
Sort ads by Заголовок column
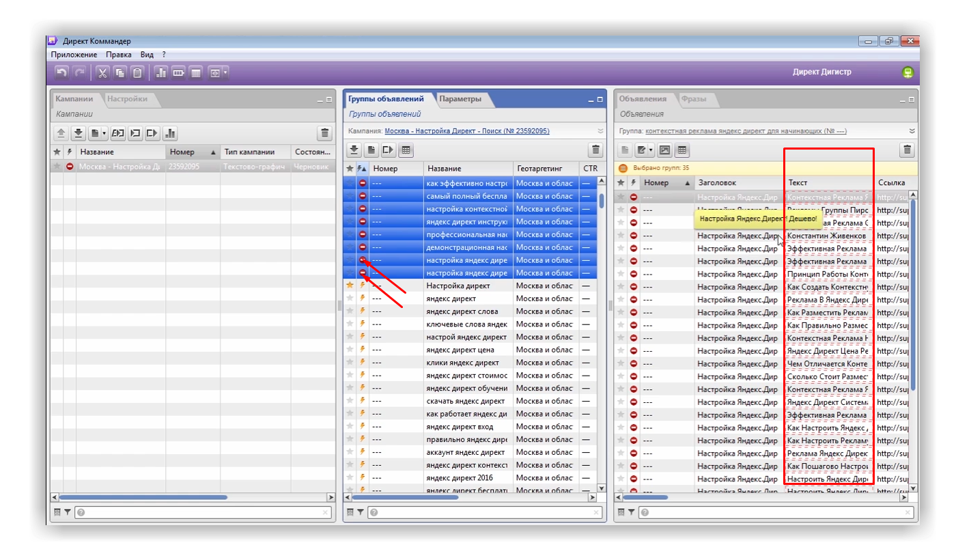[739, 182]
